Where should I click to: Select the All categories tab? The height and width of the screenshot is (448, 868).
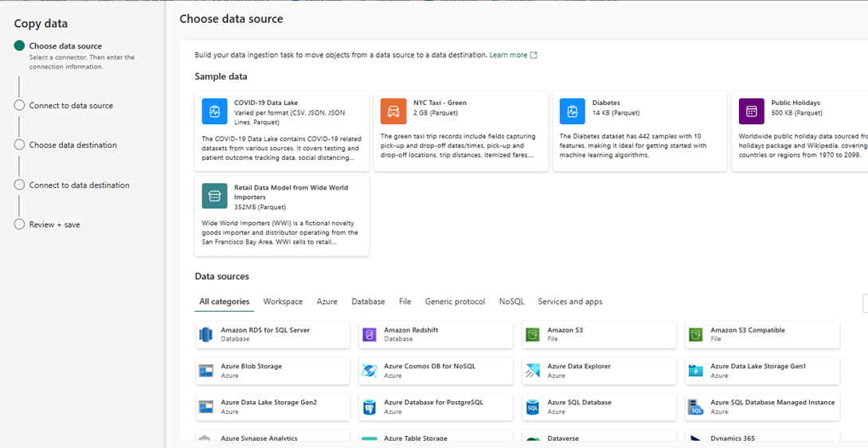click(x=225, y=302)
